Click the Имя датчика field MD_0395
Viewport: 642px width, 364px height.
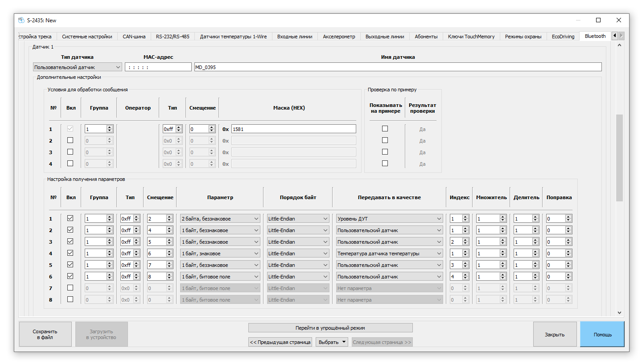(x=398, y=67)
